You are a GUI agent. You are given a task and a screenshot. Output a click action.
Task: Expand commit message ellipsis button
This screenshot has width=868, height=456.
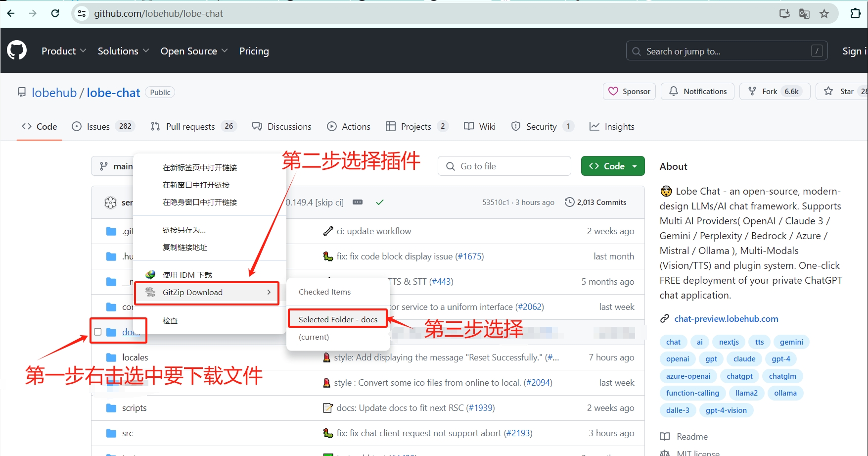pyautogui.click(x=358, y=203)
